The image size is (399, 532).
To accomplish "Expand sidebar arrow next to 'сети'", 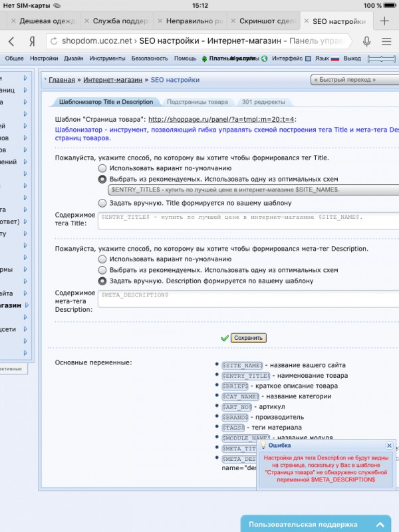I will tap(26, 329).
